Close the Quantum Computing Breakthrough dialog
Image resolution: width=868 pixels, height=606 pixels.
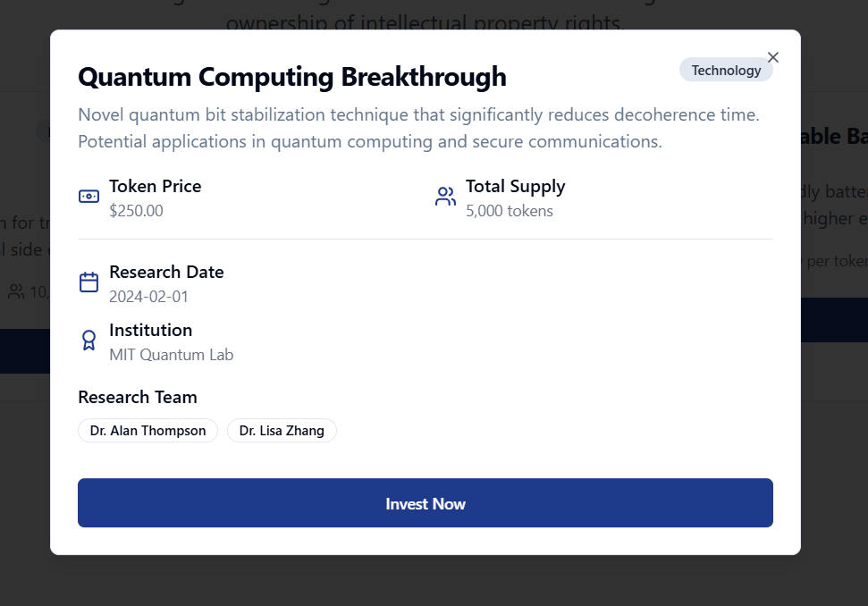773,57
